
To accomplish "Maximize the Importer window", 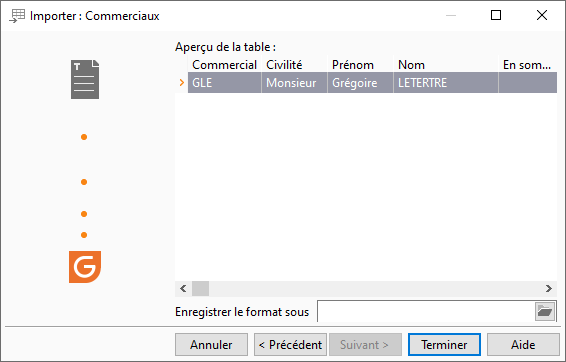I will tap(496, 15).
